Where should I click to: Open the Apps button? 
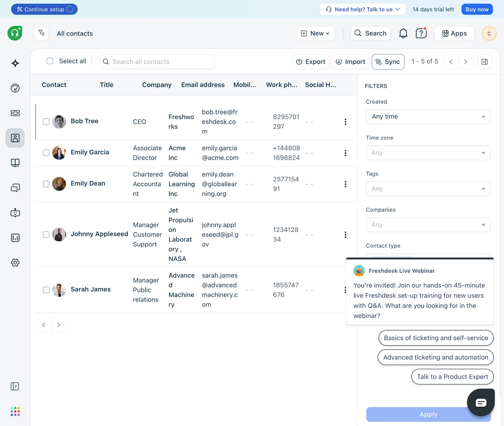(454, 33)
